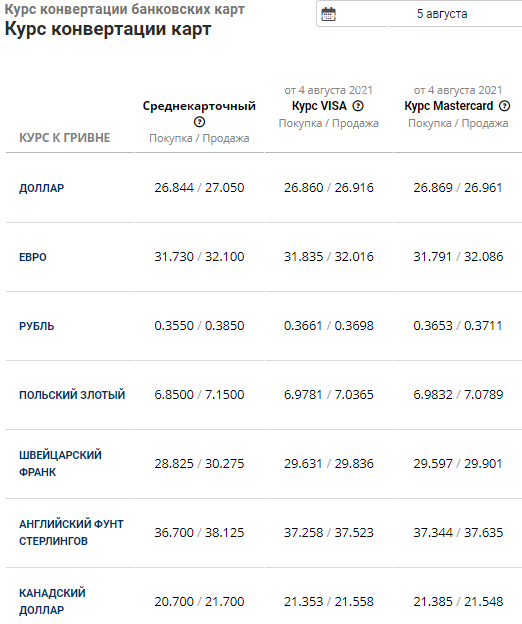Open the help icon under Среднекарточный
The width and height of the screenshot is (522, 624).
[199, 122]
